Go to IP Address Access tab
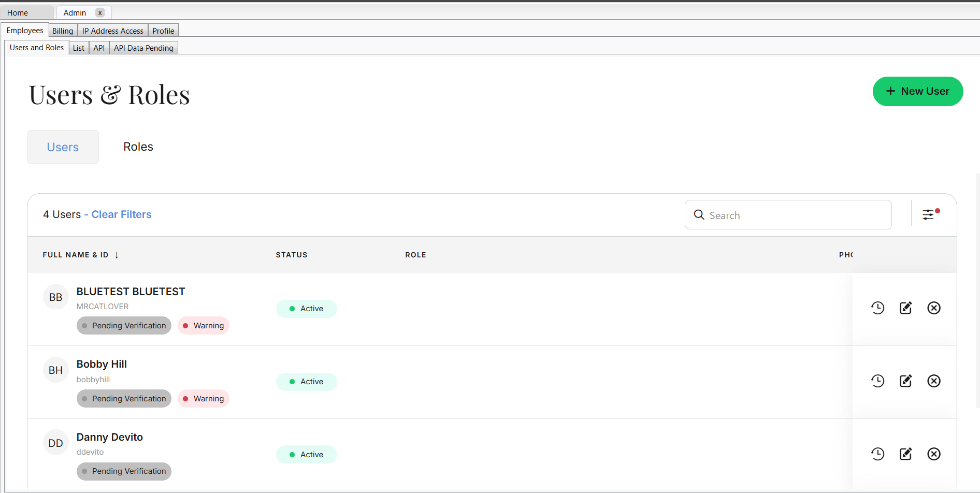This screenshot has height=493, width=980. (x=112, y=31)
